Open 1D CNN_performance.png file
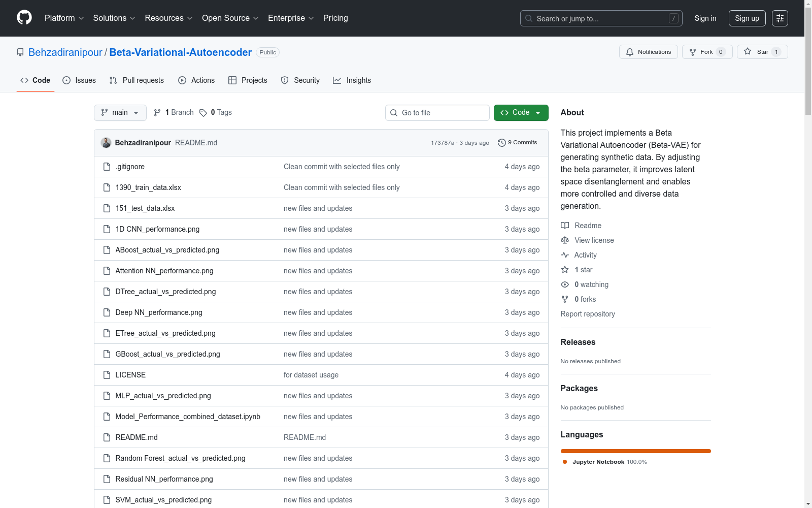The height and width of the screenshot is (508, 812). (157, 229)
